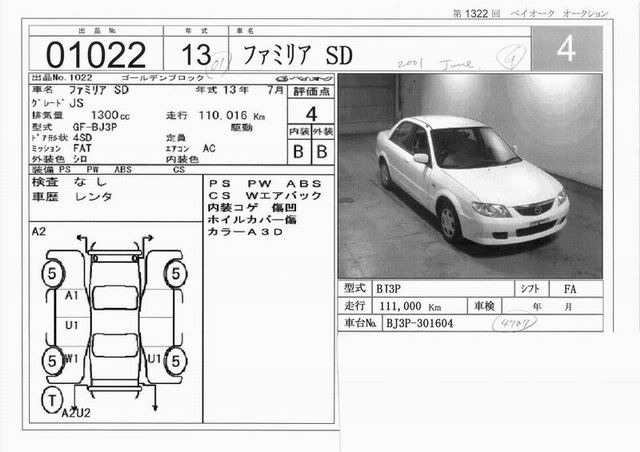Click the auction house logo beside ゴールデンブロック

[304, 78]
